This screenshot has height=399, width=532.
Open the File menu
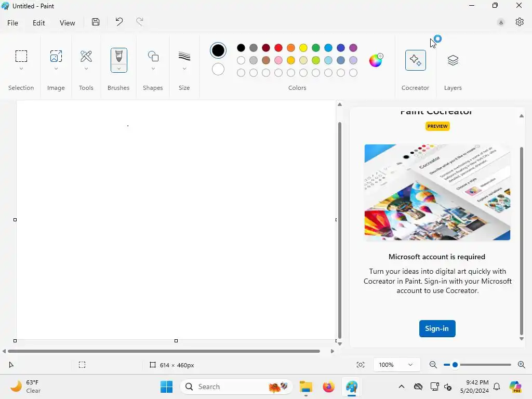point(12,23)
